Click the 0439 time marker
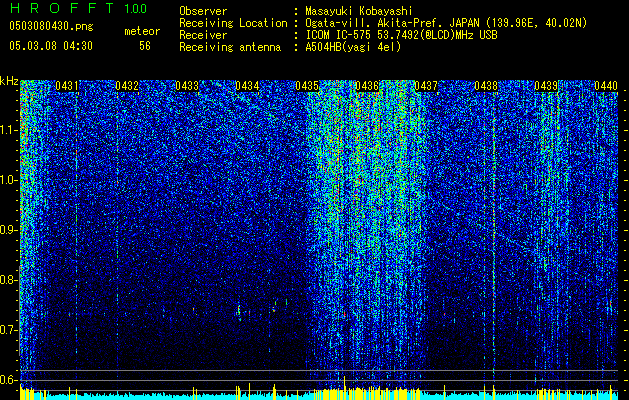 tap(546, 86)
